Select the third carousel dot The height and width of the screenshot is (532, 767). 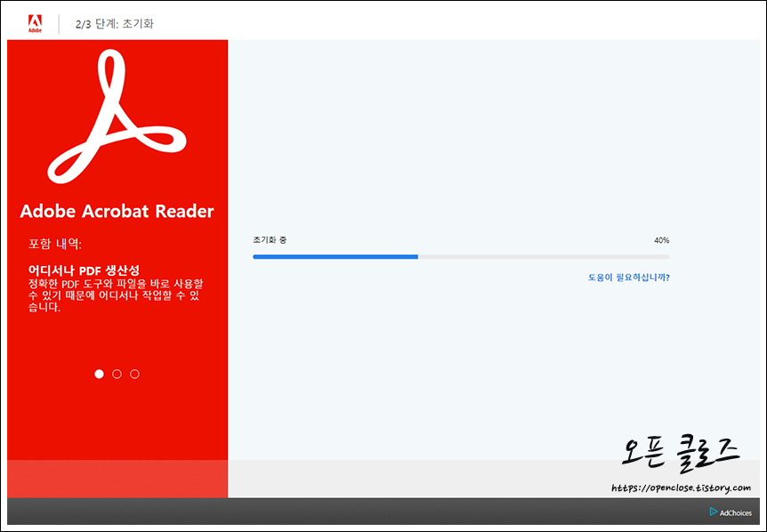click(134, 374)
